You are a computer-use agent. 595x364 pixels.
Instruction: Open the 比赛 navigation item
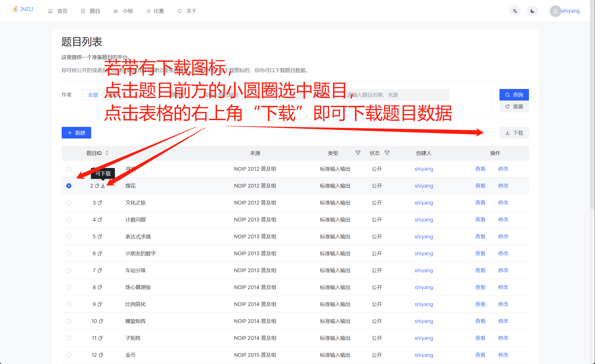point(155,11)
